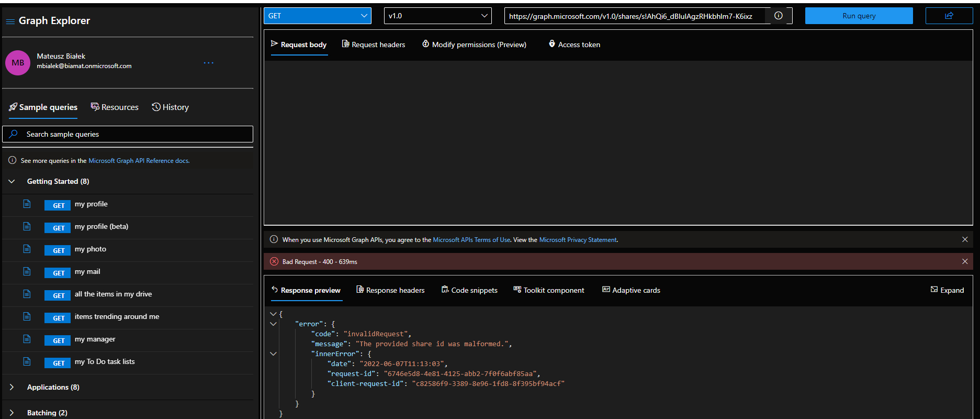The width and height of the screenshot is (980, 419).
Task: Click document icon for all the items in my drive
Action: click(27, 294)
